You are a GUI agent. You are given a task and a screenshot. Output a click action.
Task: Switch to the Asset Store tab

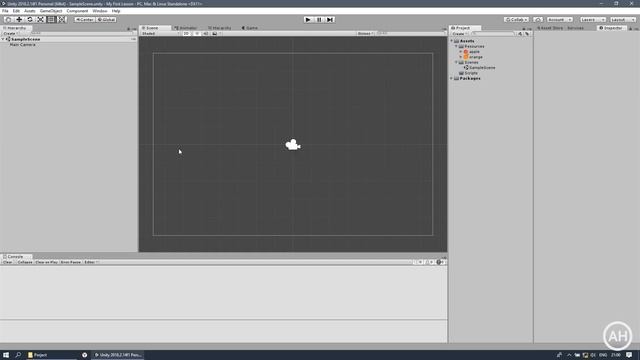click(x=549, y=28)
